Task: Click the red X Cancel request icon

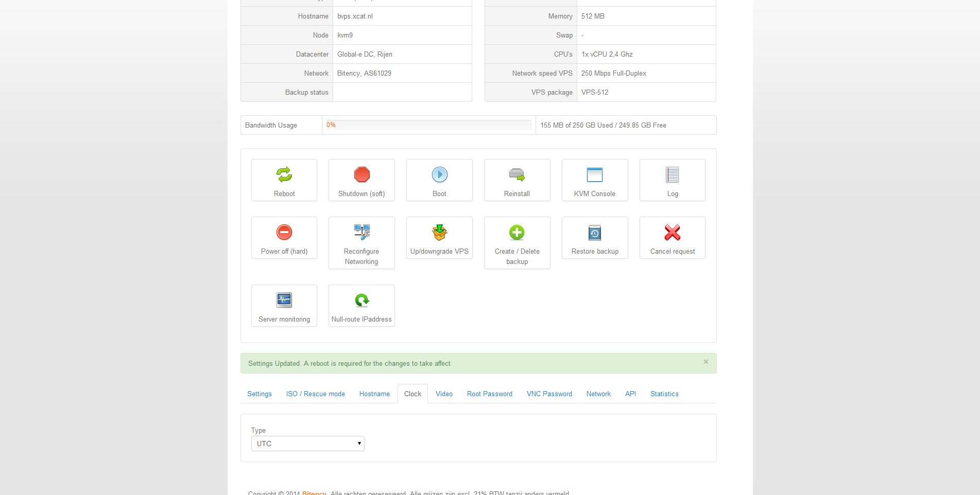Action: coord(672,233)
